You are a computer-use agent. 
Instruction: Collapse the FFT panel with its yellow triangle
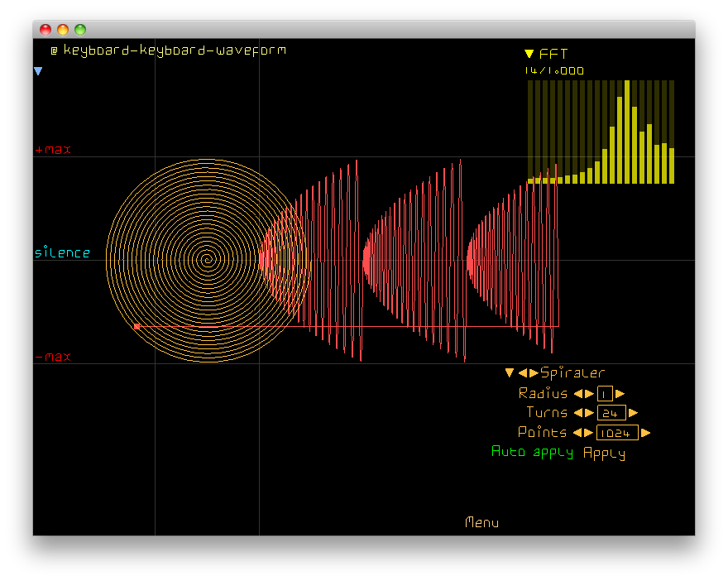pyautogui.click(x=529, y=54)
